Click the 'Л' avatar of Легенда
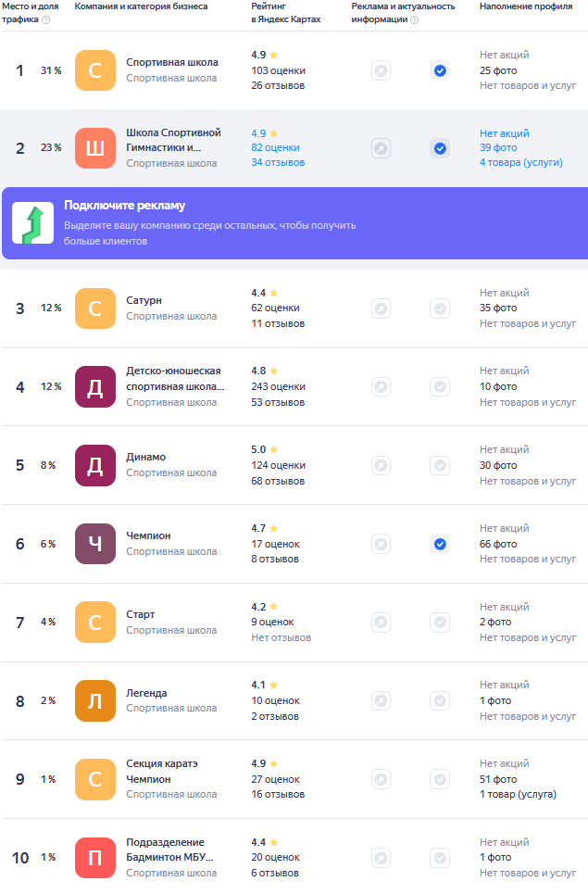588x894 pixels. 95,700
